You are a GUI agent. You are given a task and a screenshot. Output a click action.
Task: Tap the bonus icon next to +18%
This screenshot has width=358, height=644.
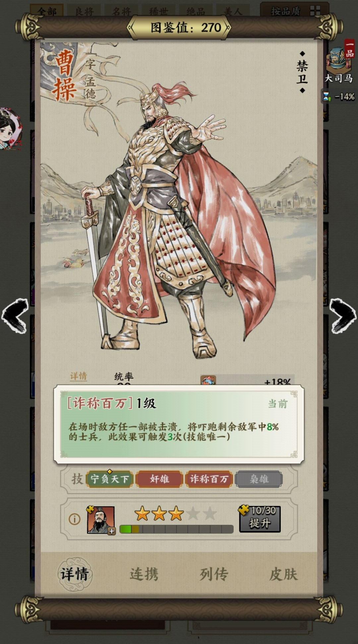click(208, 380)
